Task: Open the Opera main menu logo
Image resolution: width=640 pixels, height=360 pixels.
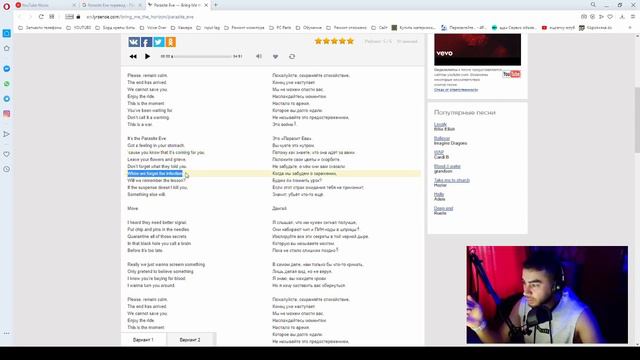Action: tap(7, 6)
